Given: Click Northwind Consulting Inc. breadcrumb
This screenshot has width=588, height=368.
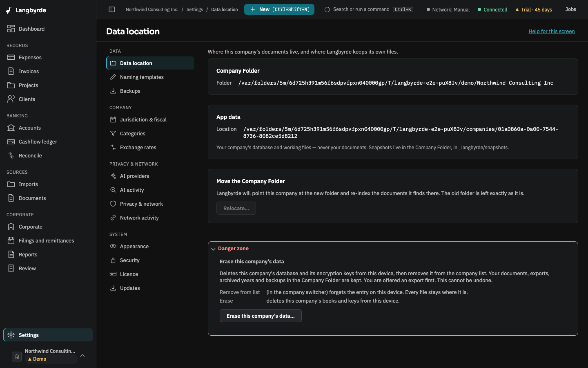Looking at the screenshot, I should (152, 9).
